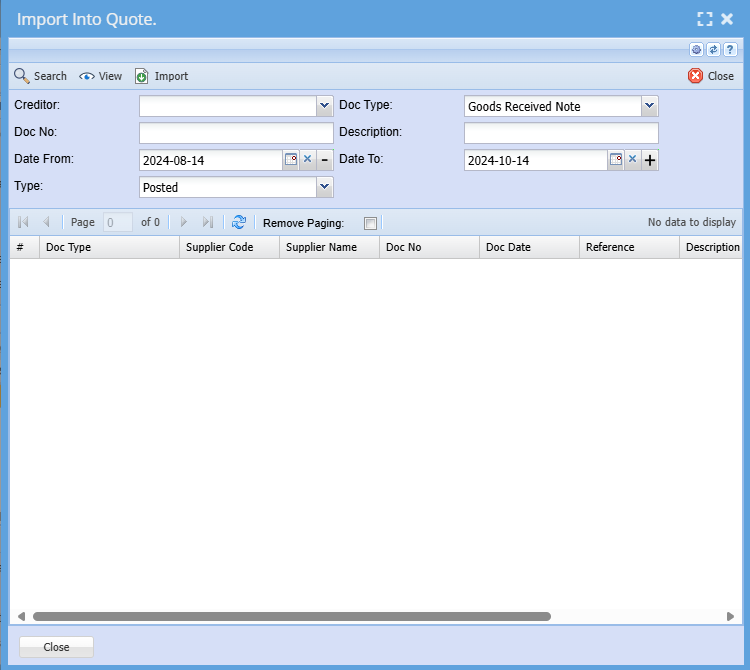Screen dimensions: 750x670
Task: Click into the Doc No input field
Action: point(236,133)
